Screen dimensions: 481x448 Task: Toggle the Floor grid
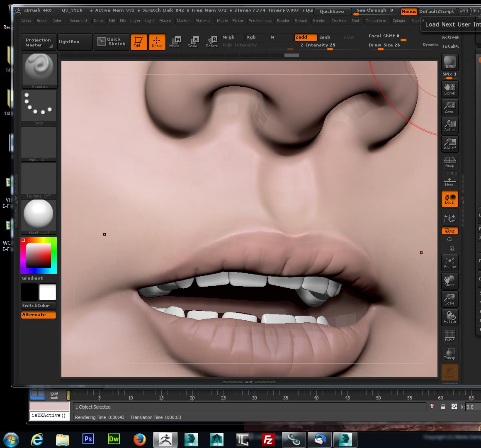[x=449, y=181]
